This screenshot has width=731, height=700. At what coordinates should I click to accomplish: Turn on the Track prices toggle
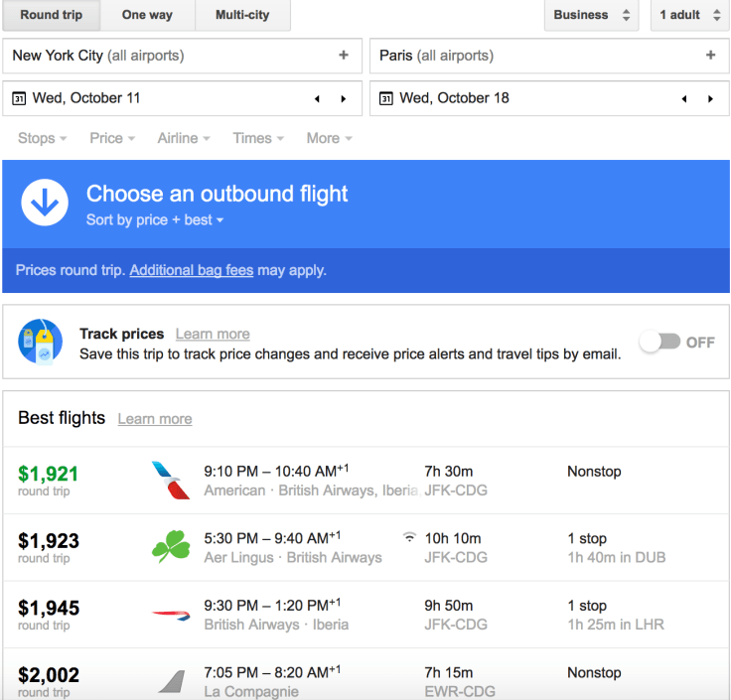point(659,342)
